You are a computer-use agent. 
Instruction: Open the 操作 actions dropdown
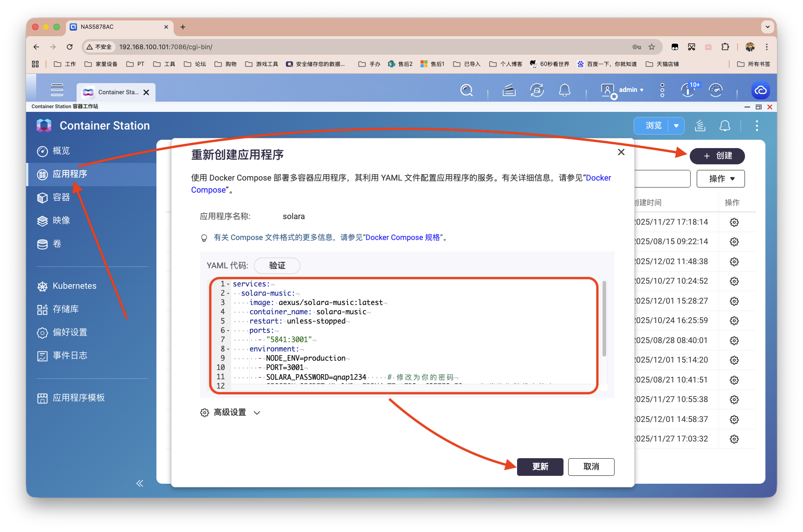[x=720, y=179]
